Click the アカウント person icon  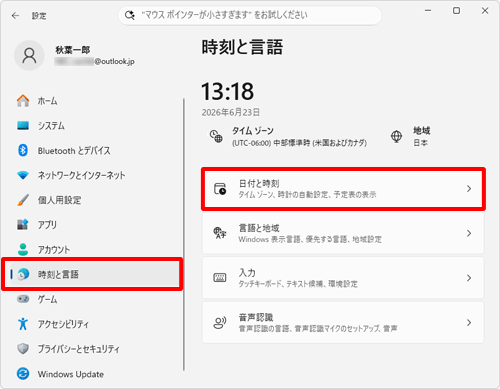pos(23,249)
